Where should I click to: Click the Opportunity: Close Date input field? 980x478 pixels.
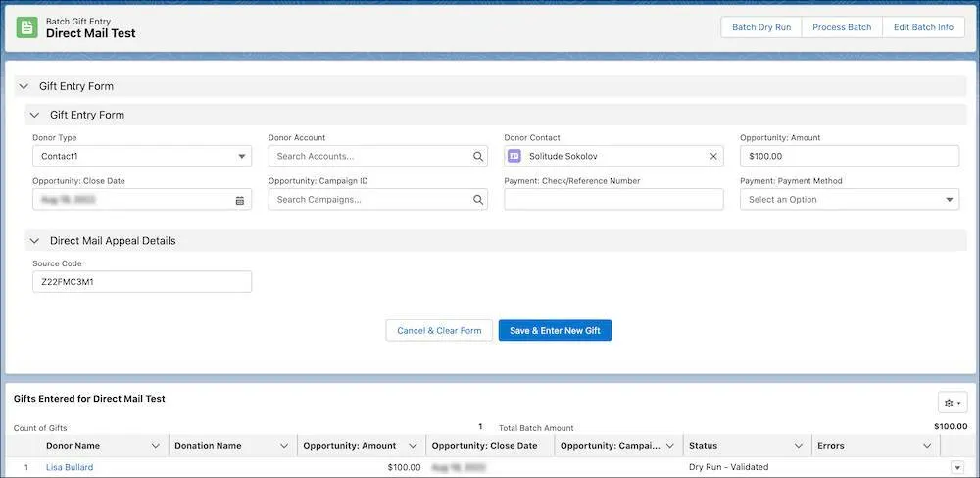[142, 200]
